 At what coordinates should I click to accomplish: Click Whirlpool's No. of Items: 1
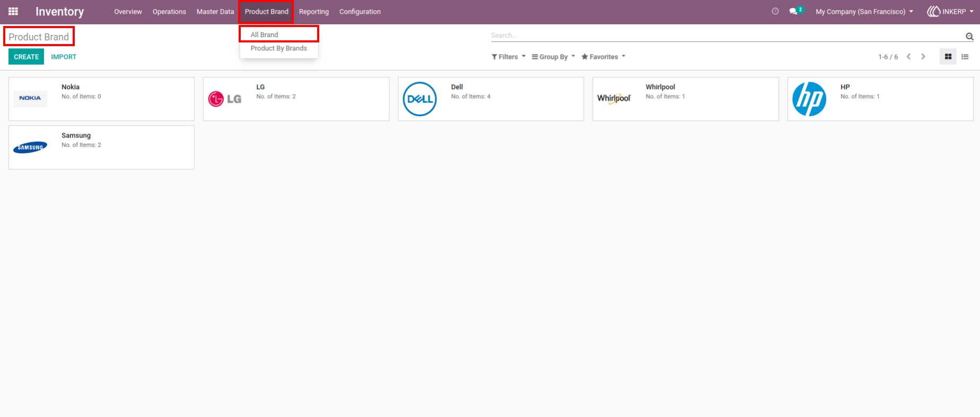click(x=665, y=97)
